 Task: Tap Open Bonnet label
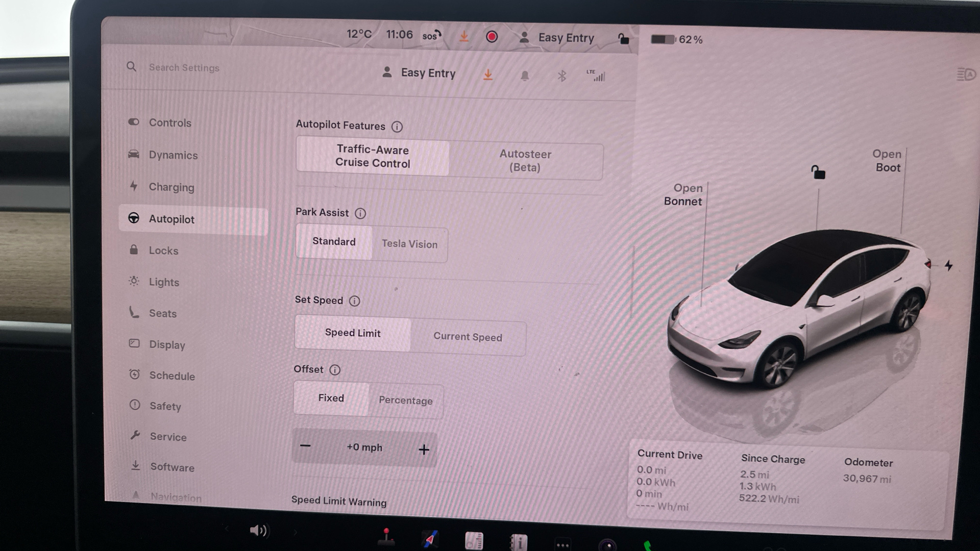pyautogui.click(x=683, y=194)
